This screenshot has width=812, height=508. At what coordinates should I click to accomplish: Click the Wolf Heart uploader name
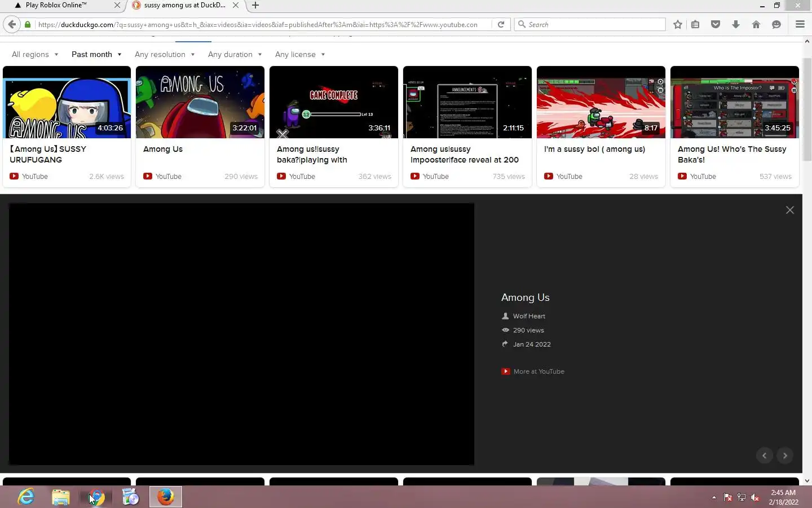[529, 316]
